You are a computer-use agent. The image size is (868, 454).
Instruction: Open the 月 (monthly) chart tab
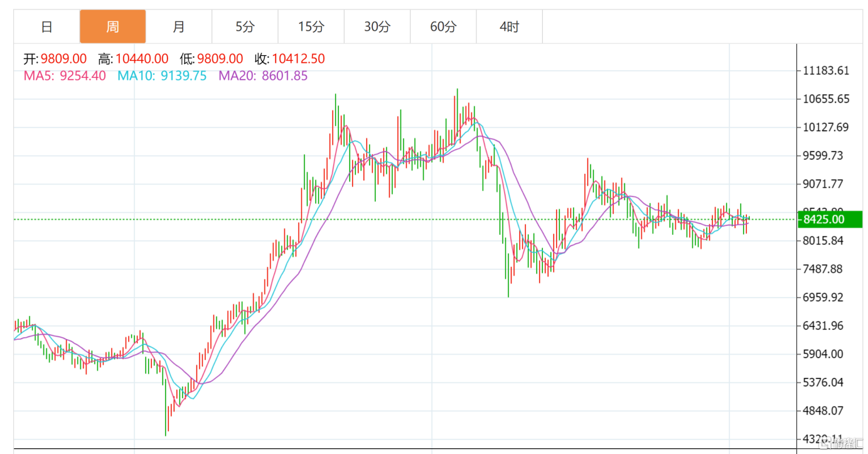tap(179, 27)
